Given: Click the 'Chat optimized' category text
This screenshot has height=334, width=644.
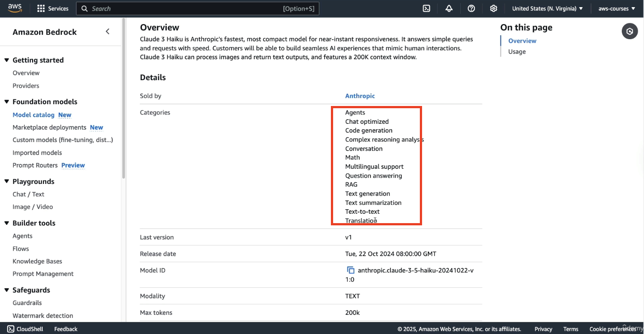Looking at the screenshot, I should tap(367, 122).
